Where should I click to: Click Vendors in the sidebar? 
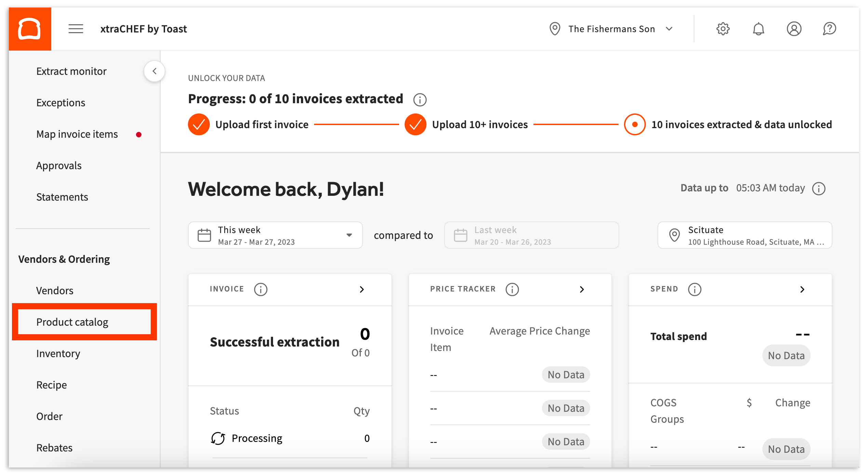55,290
